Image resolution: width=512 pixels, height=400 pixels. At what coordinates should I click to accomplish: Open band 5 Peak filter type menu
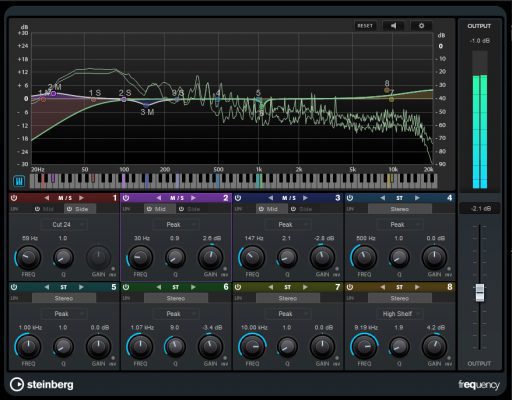(64, 314)
